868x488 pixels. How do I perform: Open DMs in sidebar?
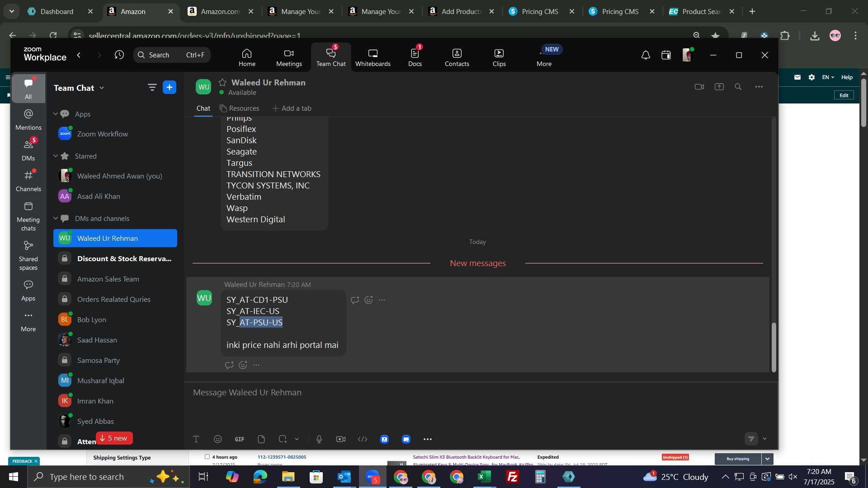pos(28,150)
